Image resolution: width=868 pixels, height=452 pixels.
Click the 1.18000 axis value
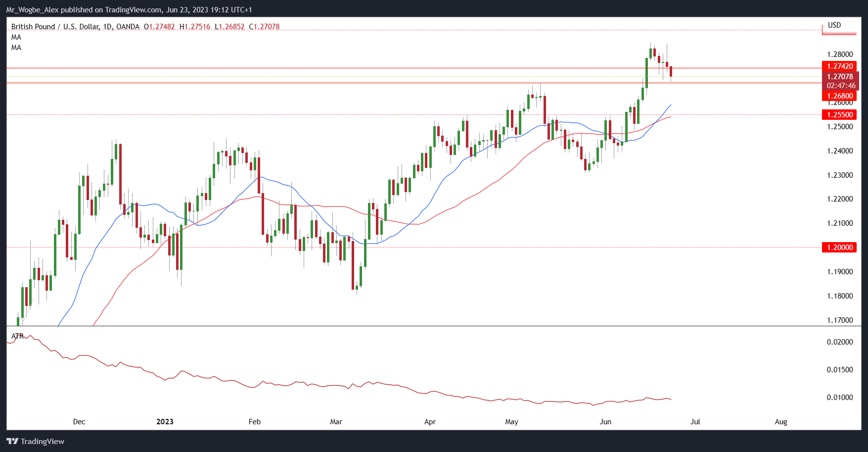pos(840,296)
